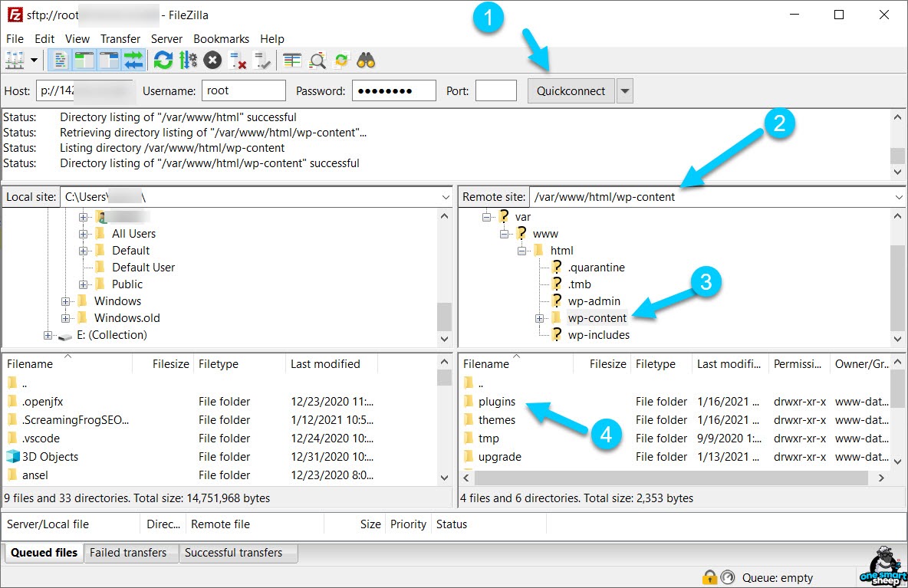
Task: Toggle the message log display
Action: [60, 61]
